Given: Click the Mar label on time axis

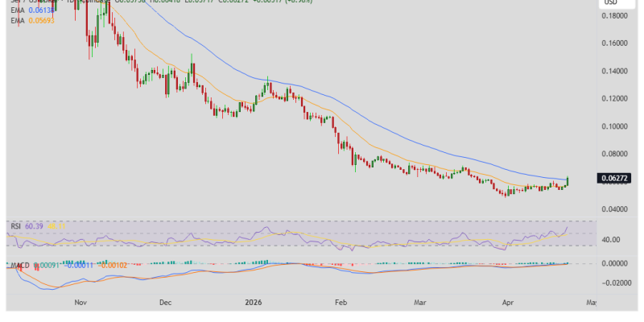Looking at the screenshot, I should point(419,303).
